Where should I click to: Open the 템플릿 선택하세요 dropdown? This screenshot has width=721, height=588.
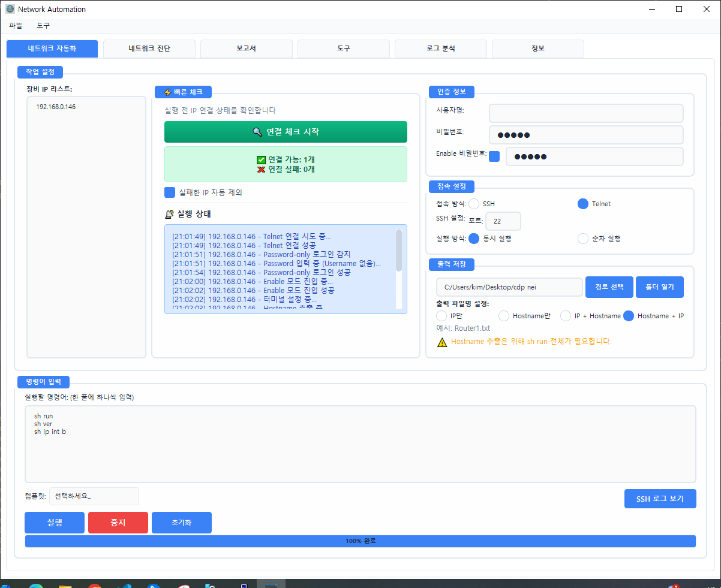(x=94, y=496)
